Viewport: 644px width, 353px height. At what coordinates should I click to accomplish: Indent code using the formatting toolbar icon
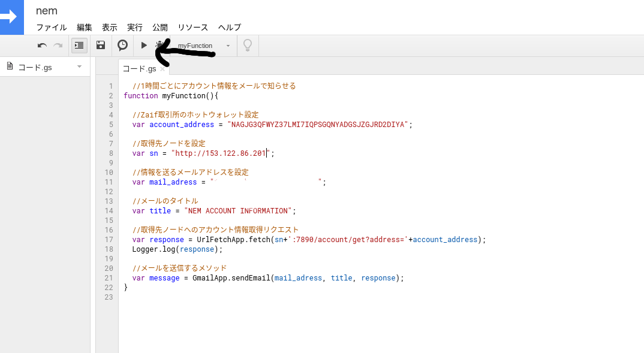pyautogui.click(x=79, y=45)
